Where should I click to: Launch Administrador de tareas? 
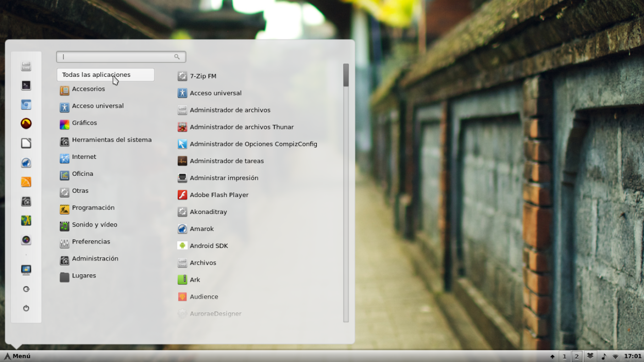tap(221, 161)
